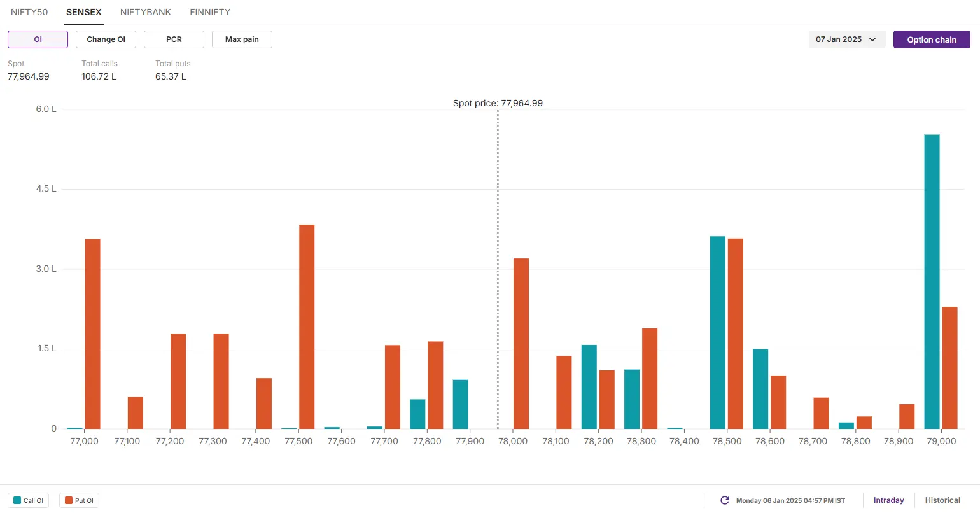Click the 77,100 put OI bar
This screenshot has height=513, width=980.
[x=136, y=412]
